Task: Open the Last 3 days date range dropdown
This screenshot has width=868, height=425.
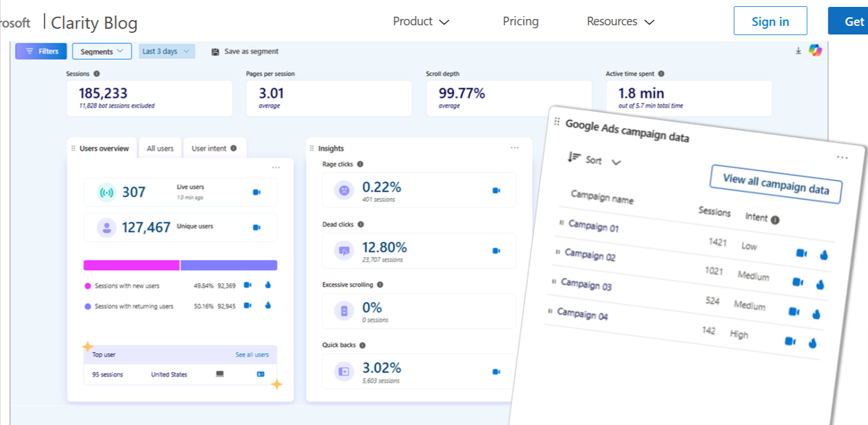Action: pos(167,51)
